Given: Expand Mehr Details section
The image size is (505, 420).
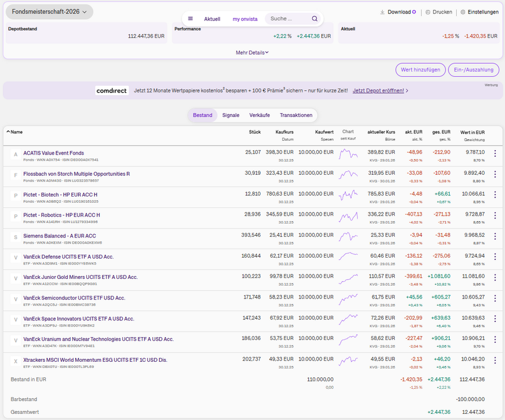Looking at the screenshot, I should 252,53.
